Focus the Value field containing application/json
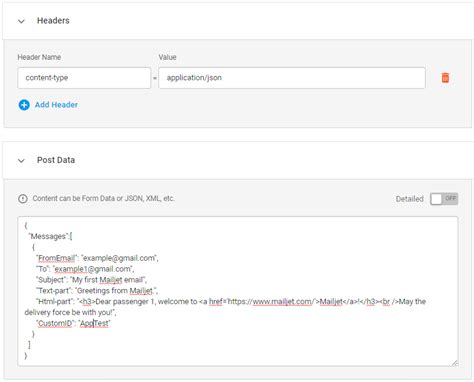 point(292,78)
